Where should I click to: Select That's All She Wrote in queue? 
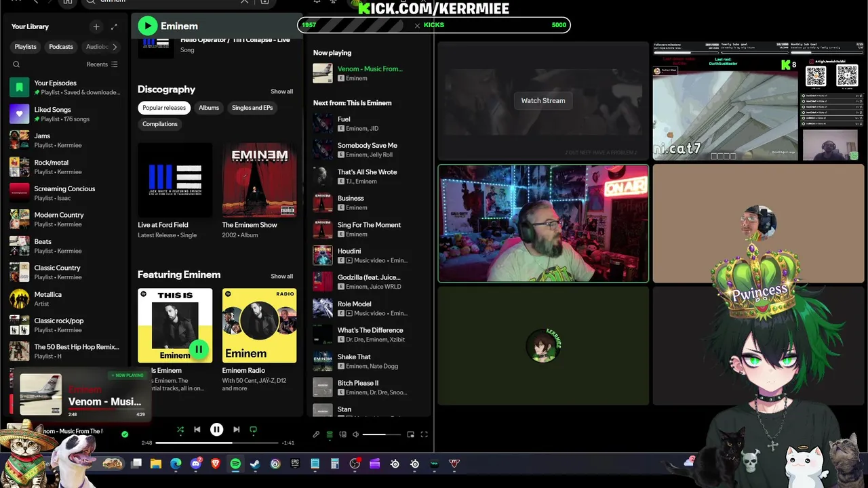[x=370, y=176]
